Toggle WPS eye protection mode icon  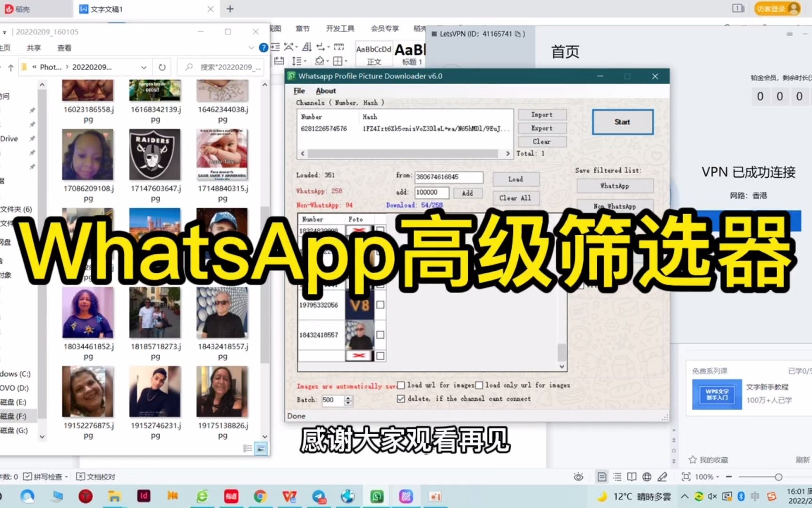578,477
